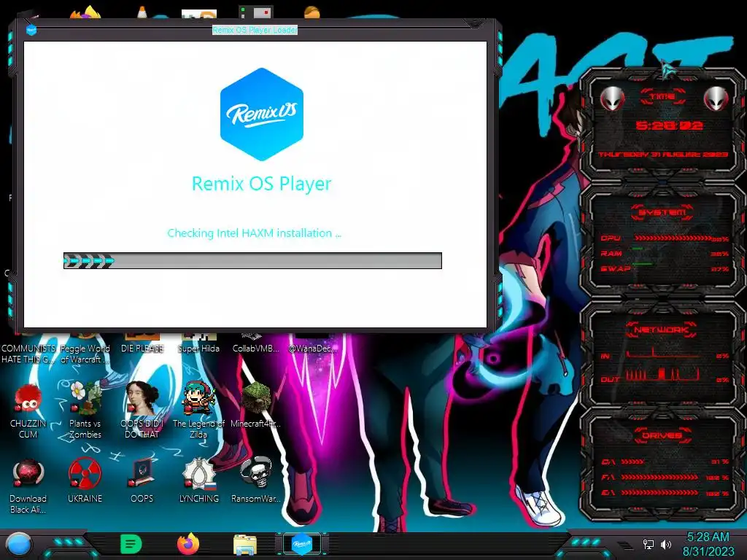The image size is (747, 560).
Task: Click the "Remix OS Player" heading text
Action: tap(262, 184)
